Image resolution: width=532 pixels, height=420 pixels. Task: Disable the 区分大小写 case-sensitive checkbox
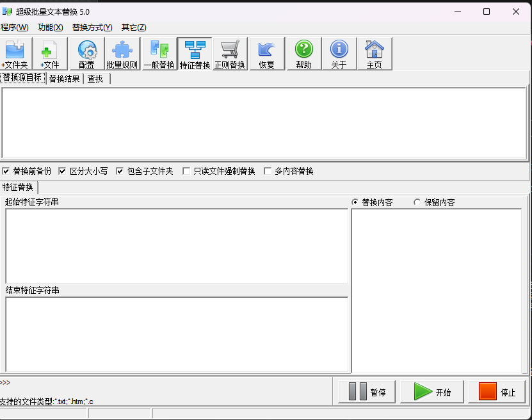tap(62, 171)
